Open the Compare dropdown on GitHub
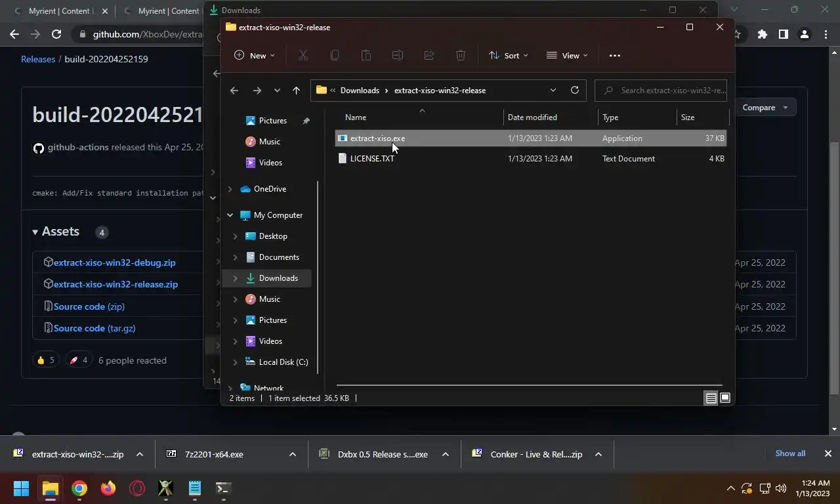Viewport: 840px width, 504px height. pos(765,108)
